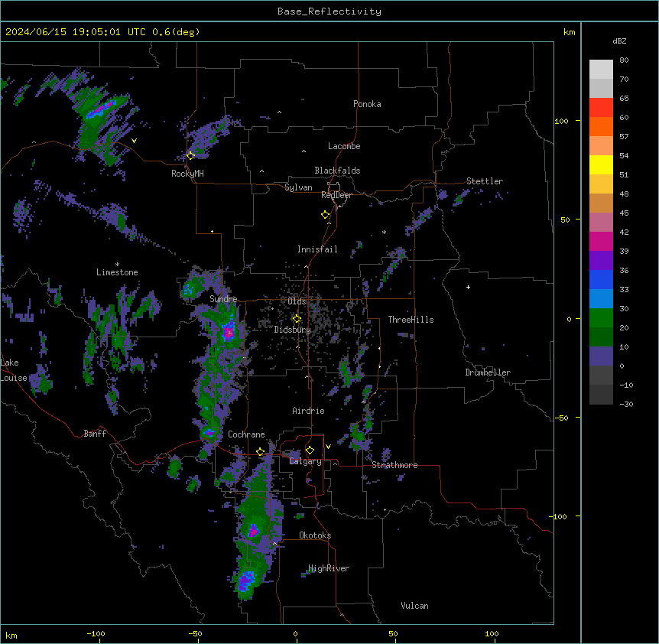Image resolution: width=659 pixels, height=644 pixels.
Task: Click the 45 value on the dBZ scale
Action: 624,213
